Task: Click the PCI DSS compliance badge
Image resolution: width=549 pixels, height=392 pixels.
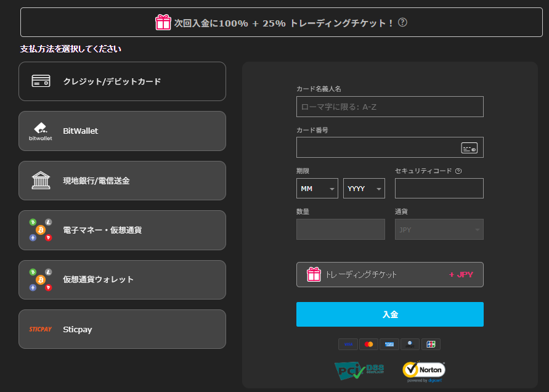Action: (359, 370)
